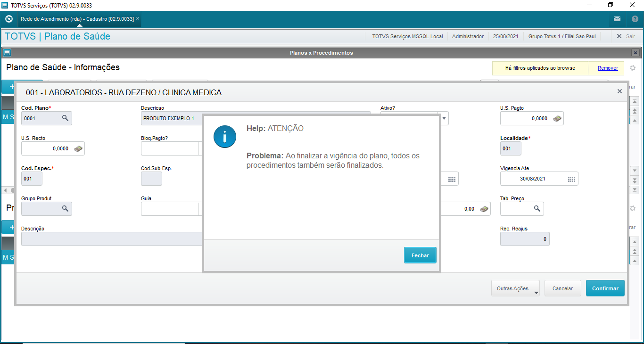
Task: Open the Grupo Produt lookup magnifier
Action: 66,209
